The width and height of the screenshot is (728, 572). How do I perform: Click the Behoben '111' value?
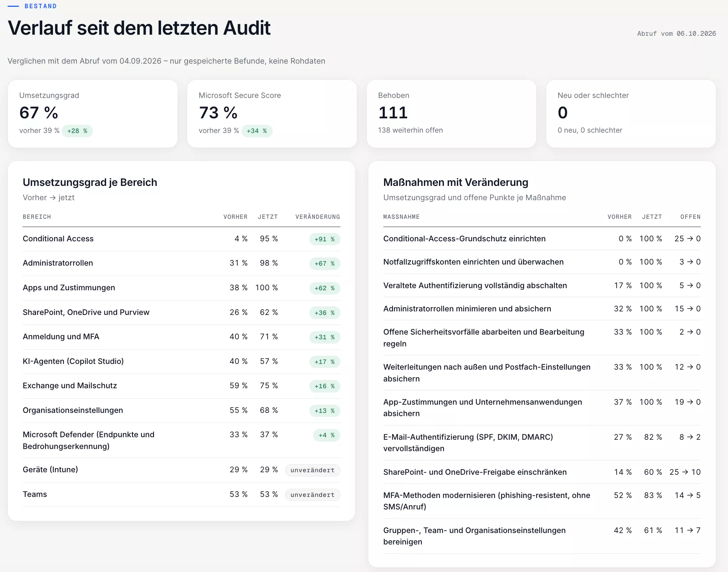pos(393,113)
